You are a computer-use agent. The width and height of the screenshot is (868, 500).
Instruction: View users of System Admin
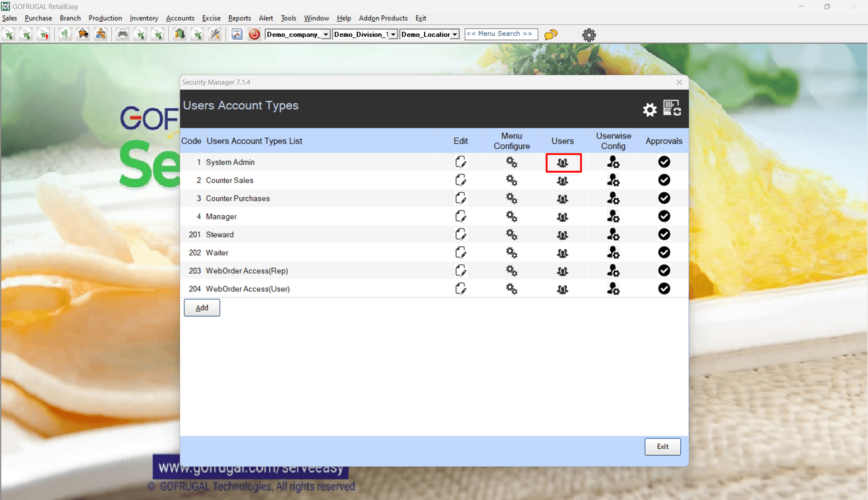tap(563, 162)
